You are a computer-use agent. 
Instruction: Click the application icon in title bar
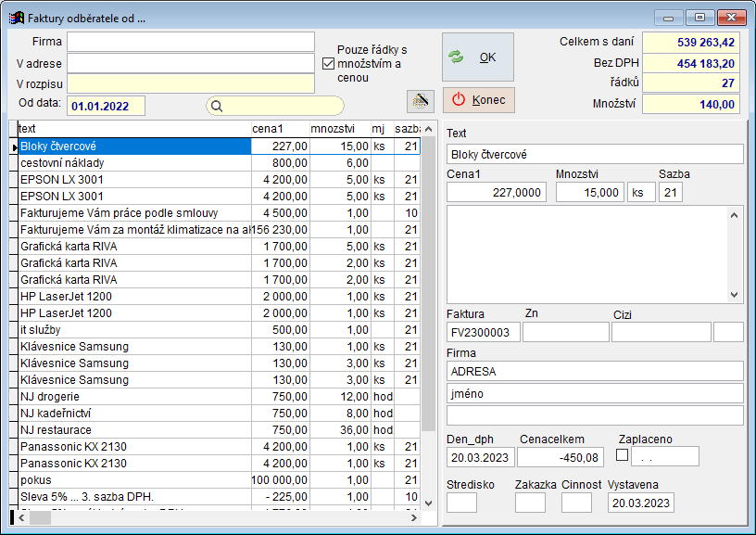coord(17,19)
